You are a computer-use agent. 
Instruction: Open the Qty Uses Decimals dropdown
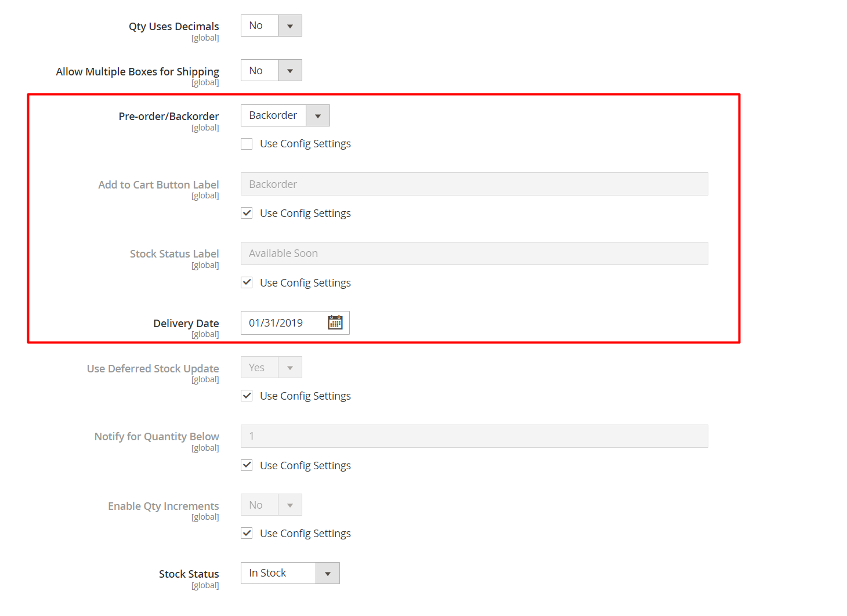[271, 26]
